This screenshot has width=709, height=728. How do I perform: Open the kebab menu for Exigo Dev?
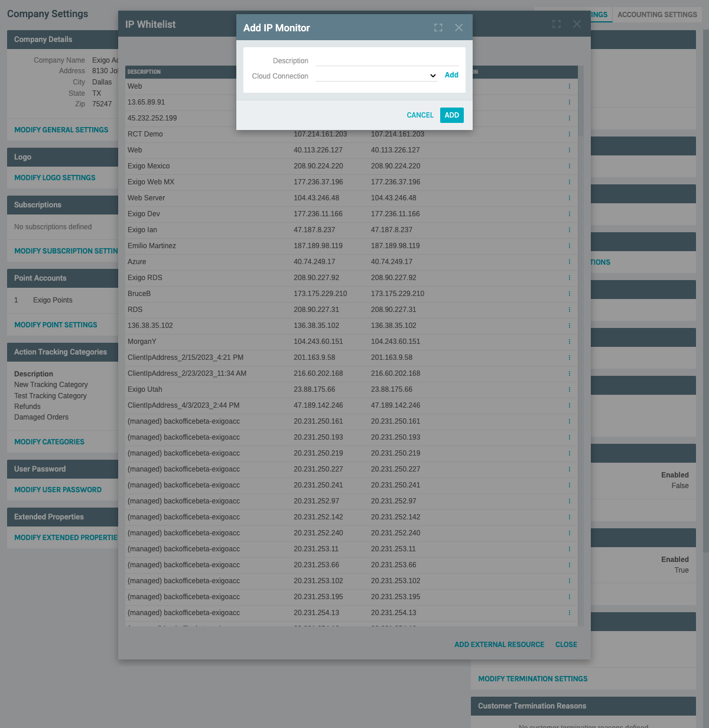tap(569, 214)
